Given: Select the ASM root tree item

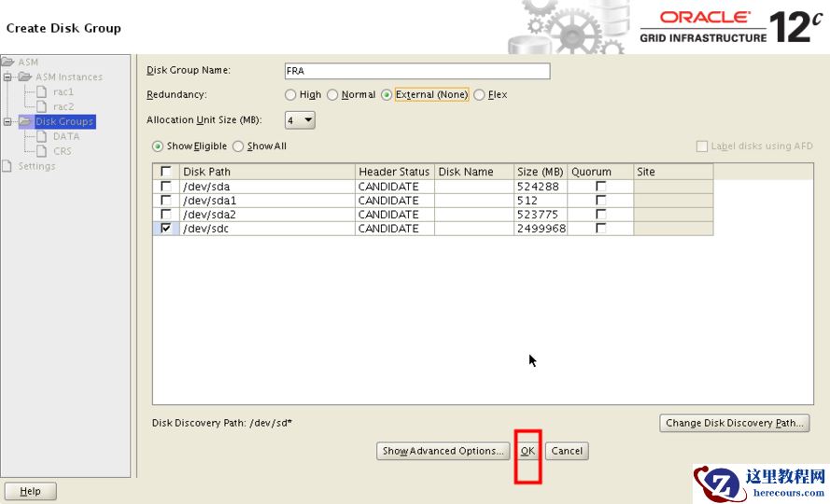Looking at the screenshot, I should coord(28,63).
